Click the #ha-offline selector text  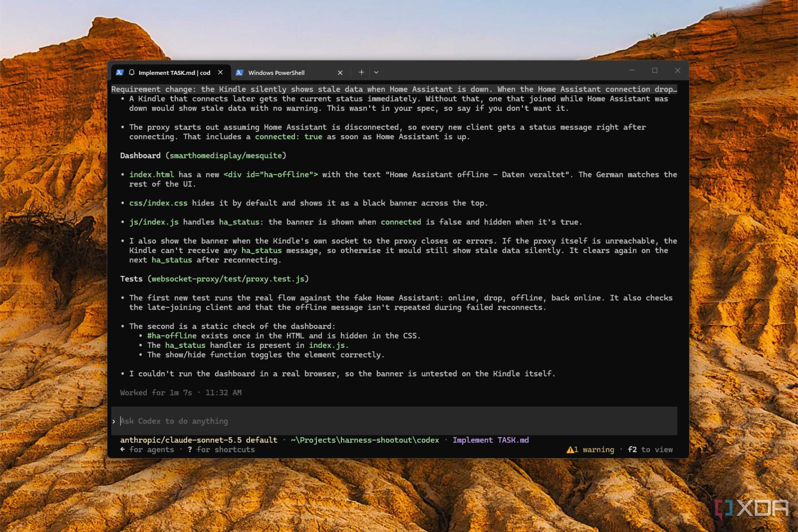[x=172, y=336]
